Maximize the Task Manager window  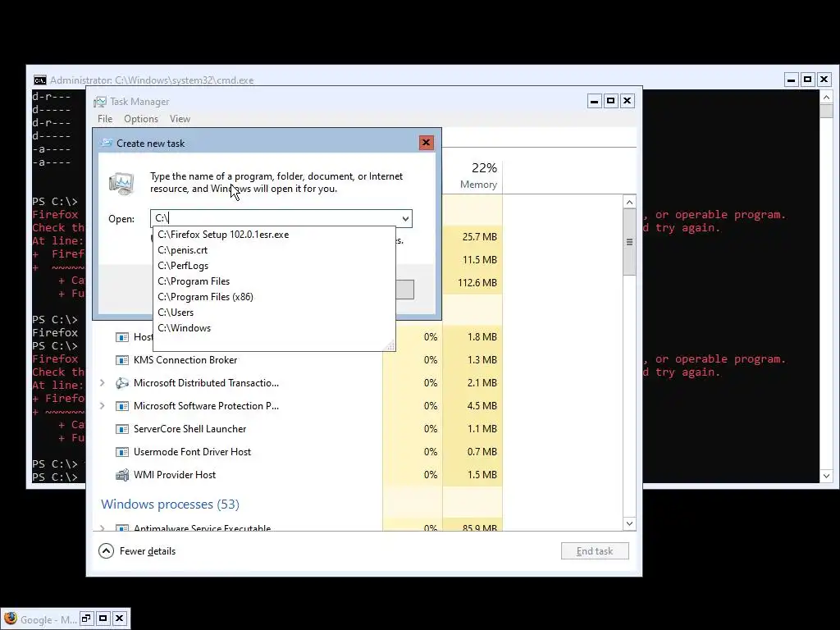(610, 101)
